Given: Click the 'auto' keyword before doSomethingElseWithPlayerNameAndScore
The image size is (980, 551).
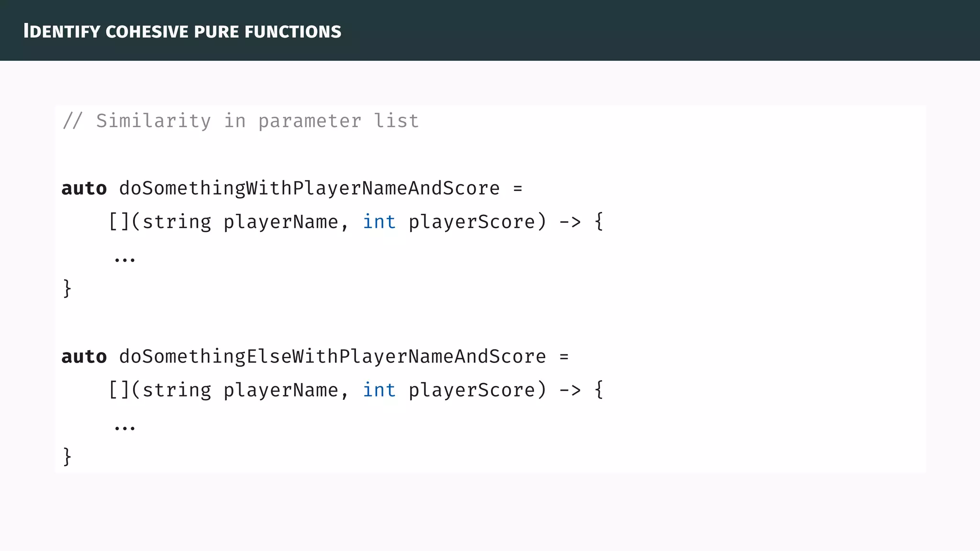Looking at the screenshot, I should pyautogui.click(x=84, y=357).
